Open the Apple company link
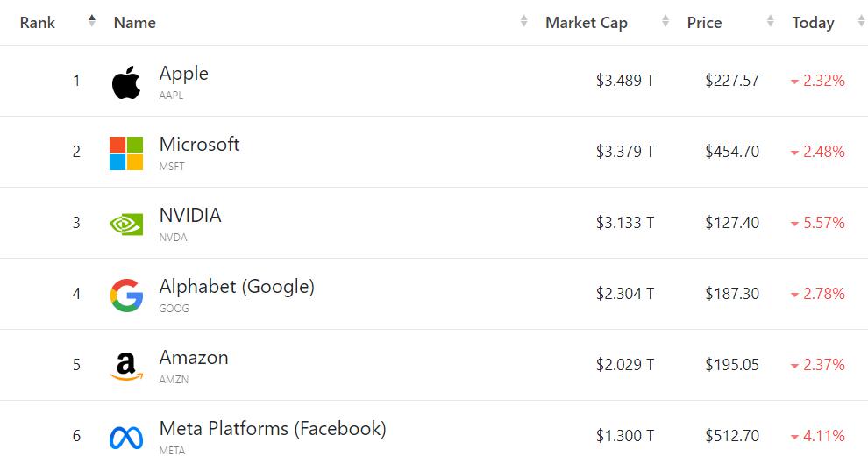 (183, 74)
